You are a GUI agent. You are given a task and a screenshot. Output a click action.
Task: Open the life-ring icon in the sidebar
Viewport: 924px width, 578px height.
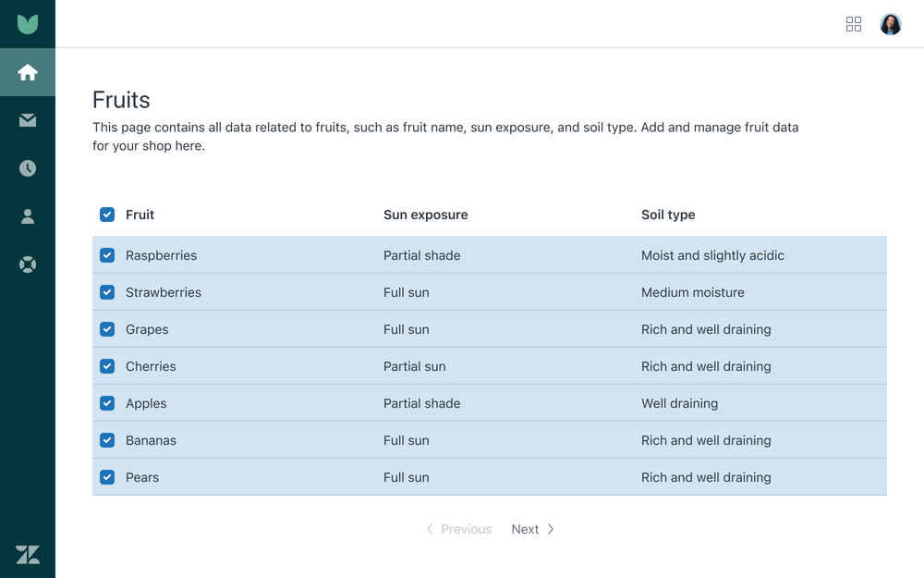(27, 264)
